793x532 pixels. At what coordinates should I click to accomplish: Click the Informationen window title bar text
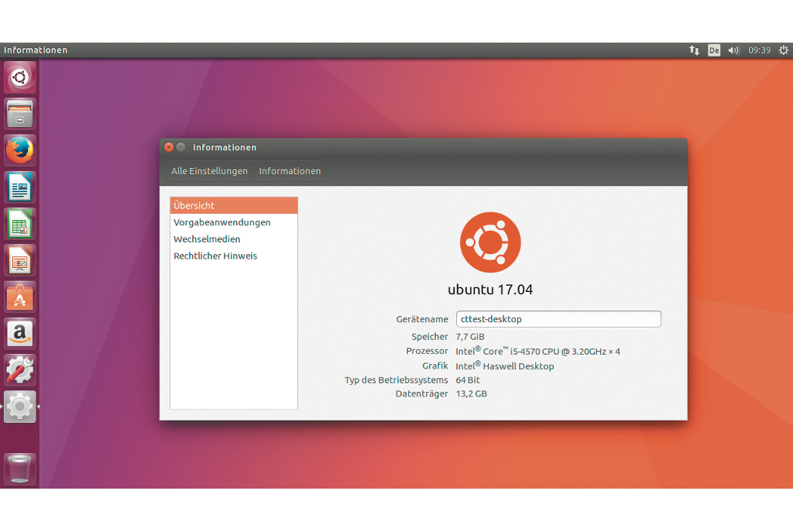click(225, 147)
